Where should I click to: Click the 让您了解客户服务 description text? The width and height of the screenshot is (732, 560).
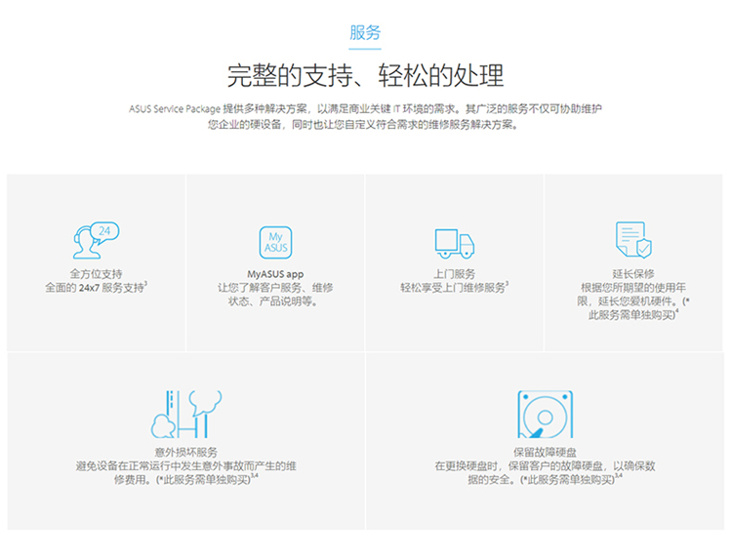tap(275, 295)
